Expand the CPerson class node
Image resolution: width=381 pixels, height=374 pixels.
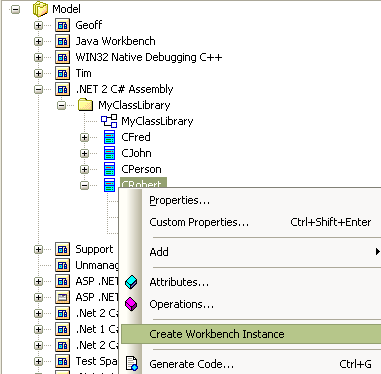(84, 169)
